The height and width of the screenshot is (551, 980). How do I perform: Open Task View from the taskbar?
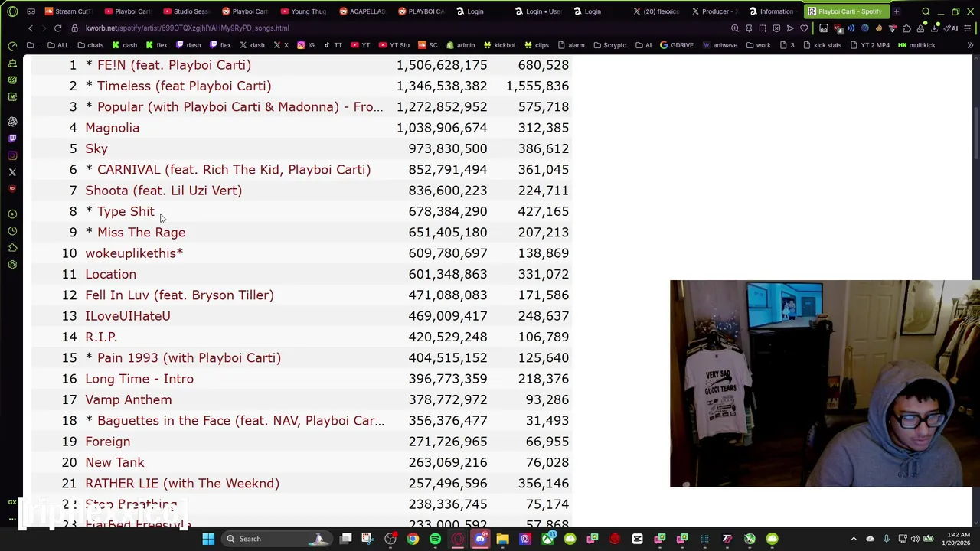[x=346, y=539]
